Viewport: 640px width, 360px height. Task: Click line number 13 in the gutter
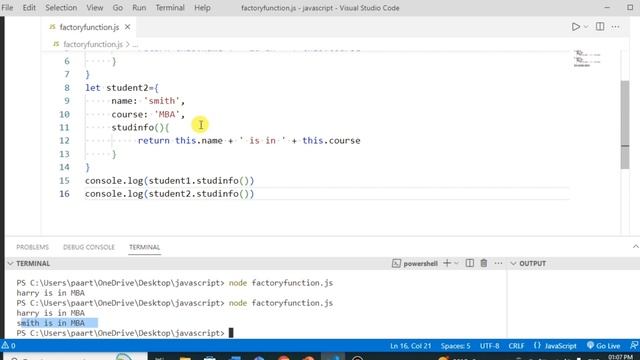[x=64, y=154]
